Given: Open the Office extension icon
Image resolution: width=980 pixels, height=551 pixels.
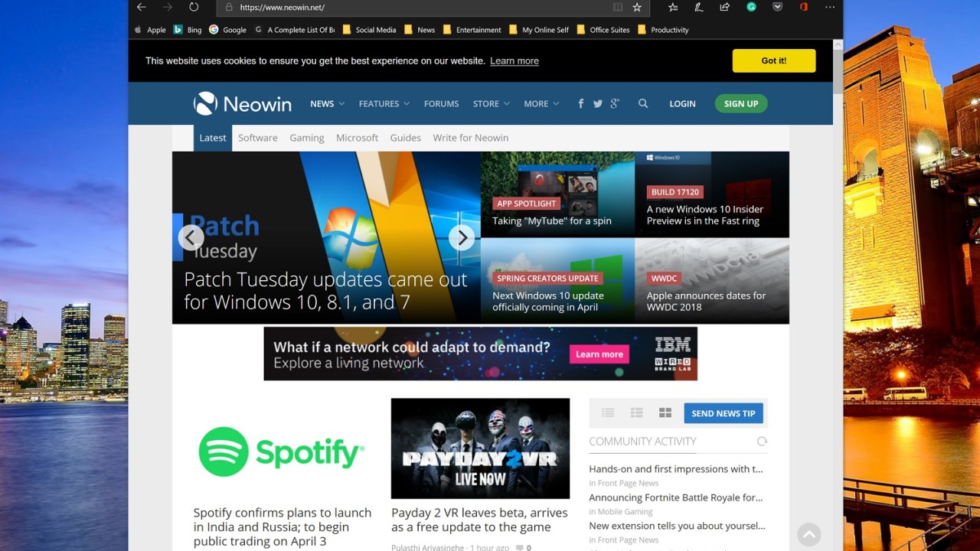Looking at the screenshot, I should tap(803, 7).
